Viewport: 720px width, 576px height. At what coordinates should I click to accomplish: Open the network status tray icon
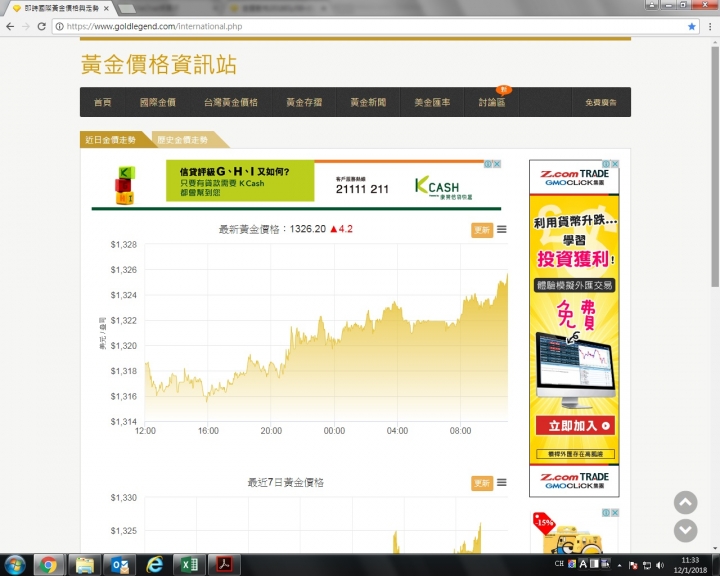(x=647, y=565)
